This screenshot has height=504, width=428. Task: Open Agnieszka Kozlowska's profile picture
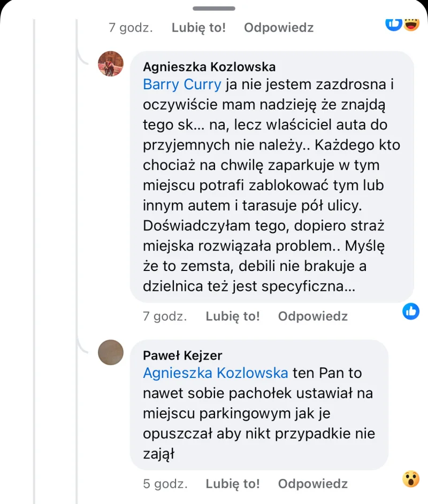pyautogui.click(x=111, y=64)
